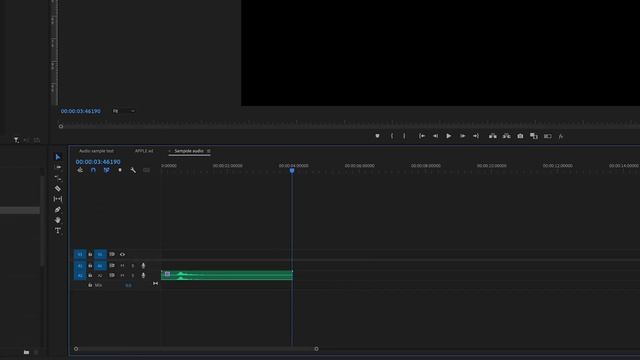
Task: Toggle A1 source patching button
Action: (80, 266)
